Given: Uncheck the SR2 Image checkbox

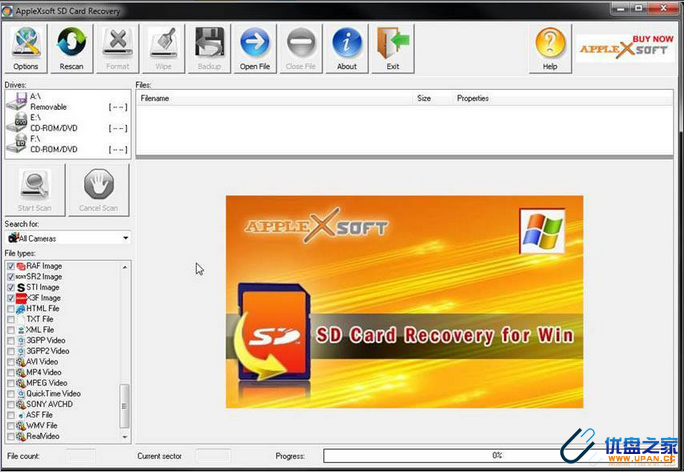Looking at the screenshot, I should coord(10,277).
